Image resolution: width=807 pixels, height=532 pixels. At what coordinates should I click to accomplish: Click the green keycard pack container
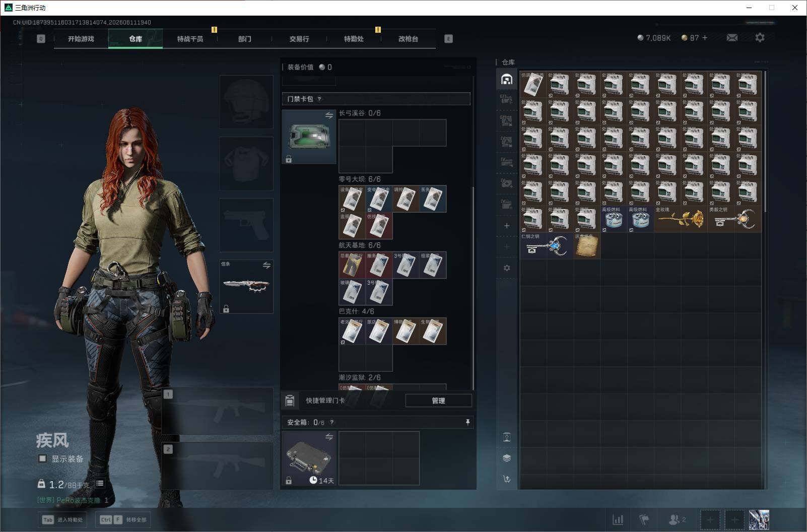pos(309,137)
